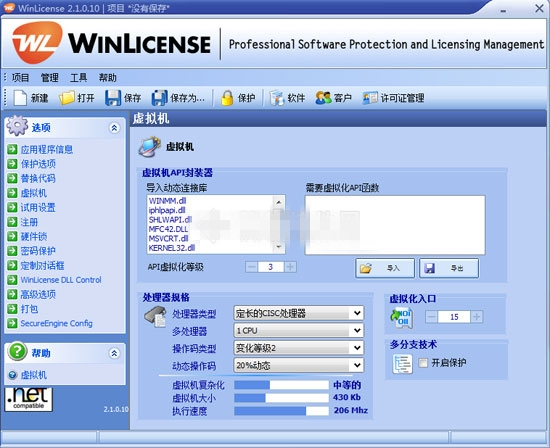Click the .net compatible logo
Viewport: 550px width, 448px height.
(x=29, y=399)
